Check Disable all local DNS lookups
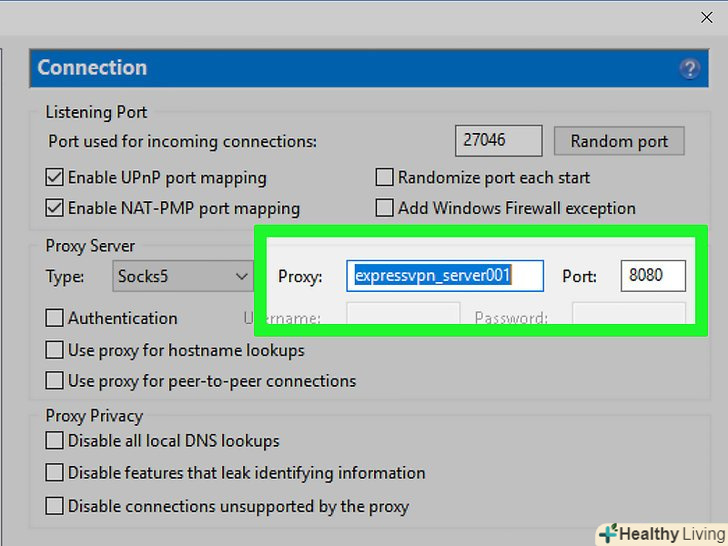This screenshot has width=728, height=546. point(54,441)
